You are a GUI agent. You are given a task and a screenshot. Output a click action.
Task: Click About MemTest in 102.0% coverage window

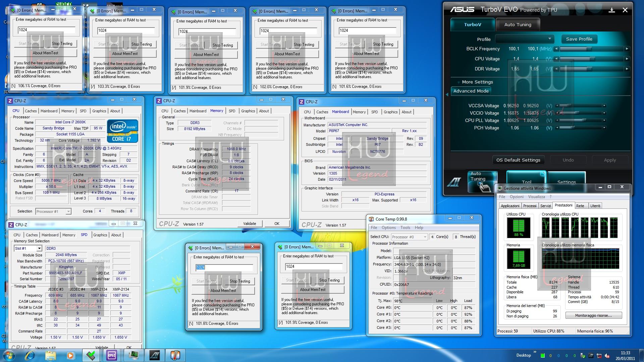pos(287,54)
